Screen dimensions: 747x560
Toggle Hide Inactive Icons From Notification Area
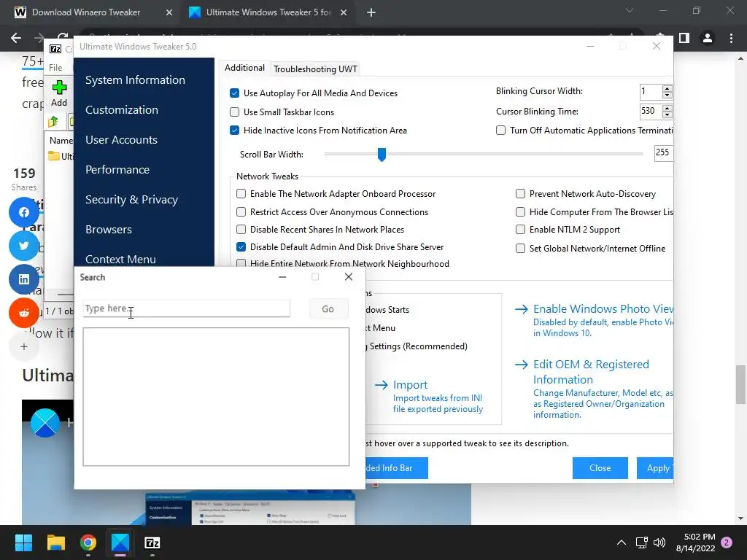(x=234, y=130)
